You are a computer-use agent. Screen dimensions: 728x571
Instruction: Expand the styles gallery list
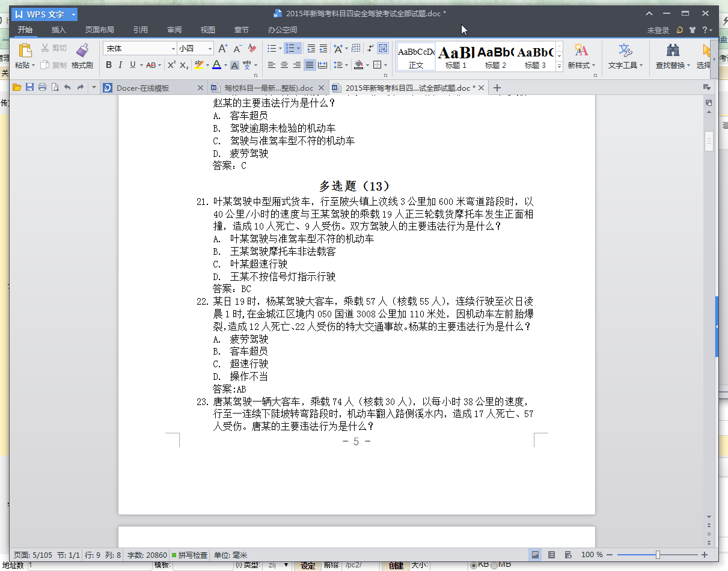pos(560,66)
